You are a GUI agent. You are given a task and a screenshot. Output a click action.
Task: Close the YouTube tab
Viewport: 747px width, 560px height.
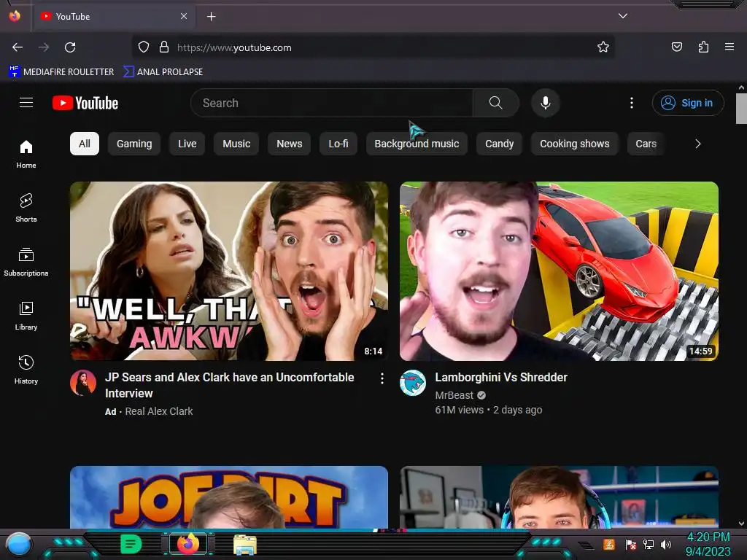(184, 16)
